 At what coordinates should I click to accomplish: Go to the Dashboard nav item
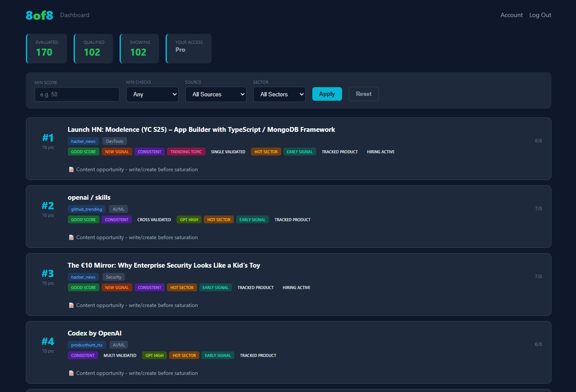(x=74, y=15)
